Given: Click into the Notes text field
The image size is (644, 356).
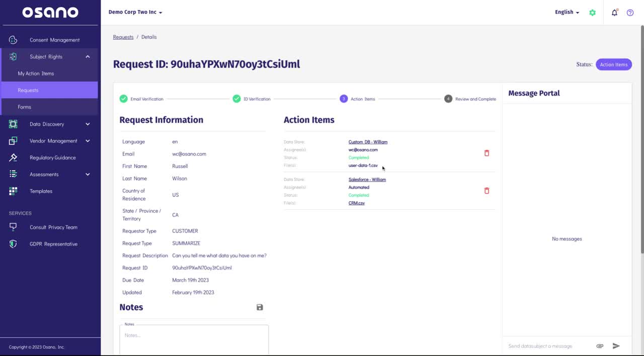Looking at the screenshot, I should 194,340.
